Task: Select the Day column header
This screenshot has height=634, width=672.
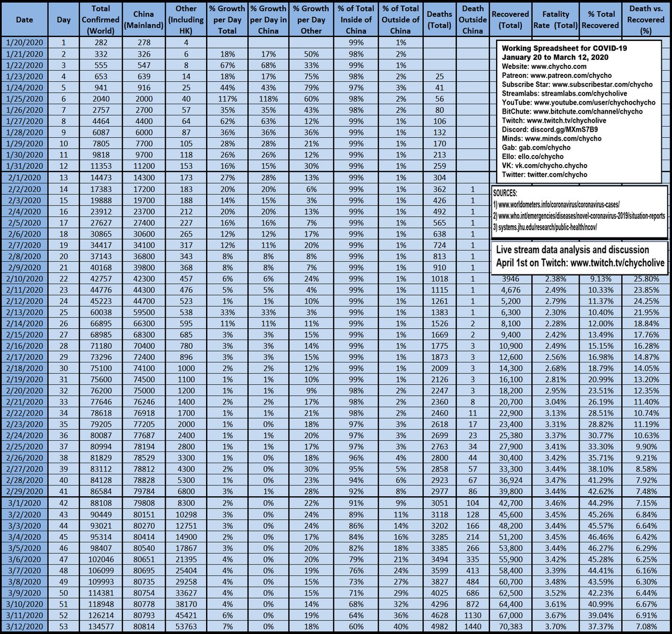Action: click(64, 20)
